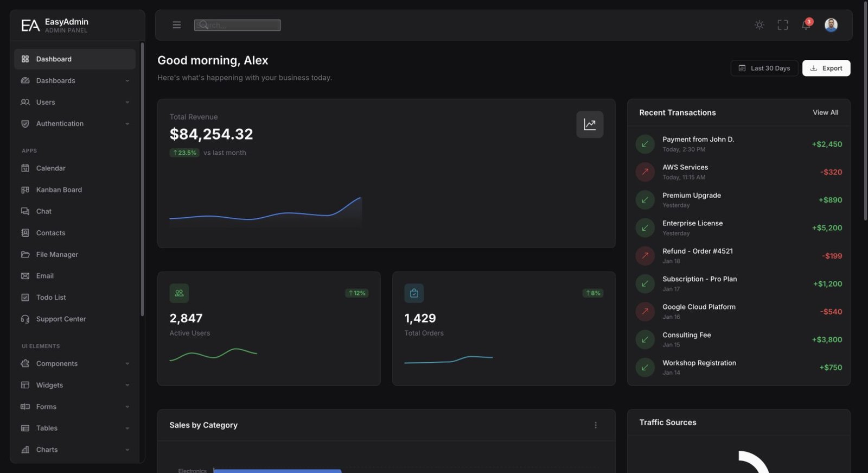
Task: Click the Users sidebar icon
Action: point(25,102)
